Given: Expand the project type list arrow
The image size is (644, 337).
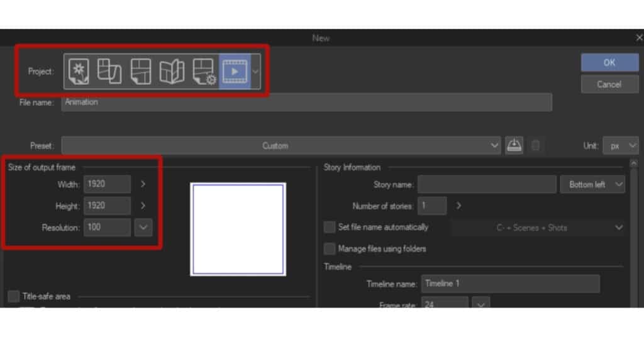Looking at the screenshot, I should pos(255,72).
